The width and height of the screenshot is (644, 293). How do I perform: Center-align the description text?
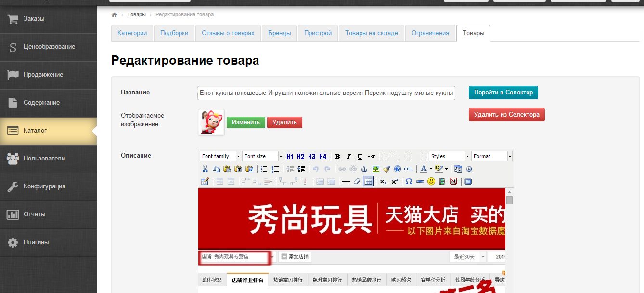tap(397, 157)
